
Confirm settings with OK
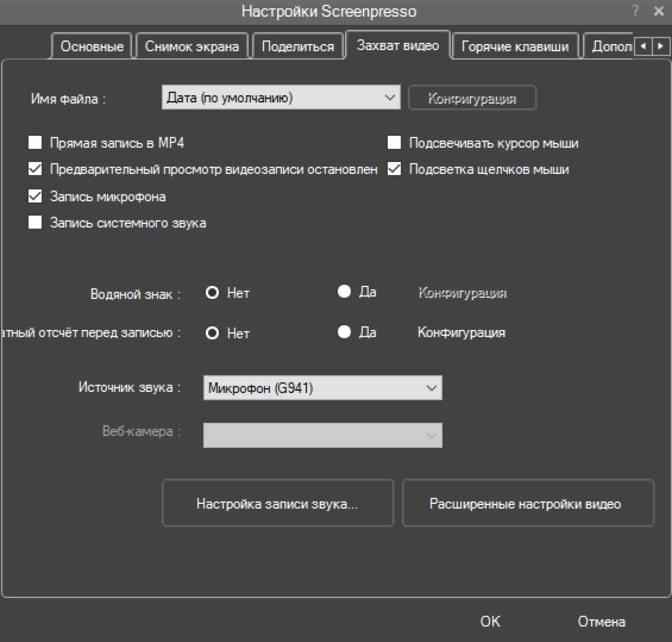coord(490,622)
